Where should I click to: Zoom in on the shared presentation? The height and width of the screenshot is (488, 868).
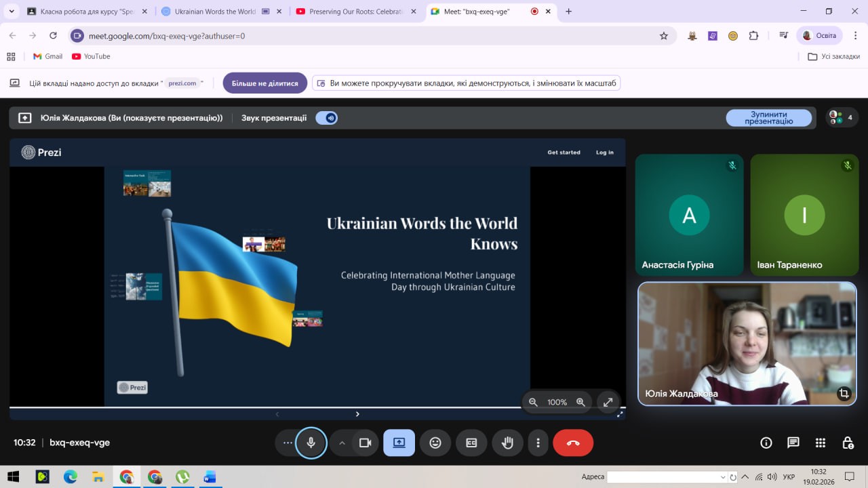pyautogui.click(x=580, y=402)
